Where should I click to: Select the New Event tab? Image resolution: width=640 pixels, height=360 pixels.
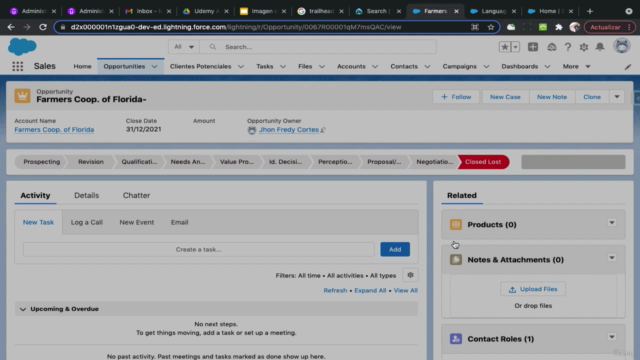(137, 222)
